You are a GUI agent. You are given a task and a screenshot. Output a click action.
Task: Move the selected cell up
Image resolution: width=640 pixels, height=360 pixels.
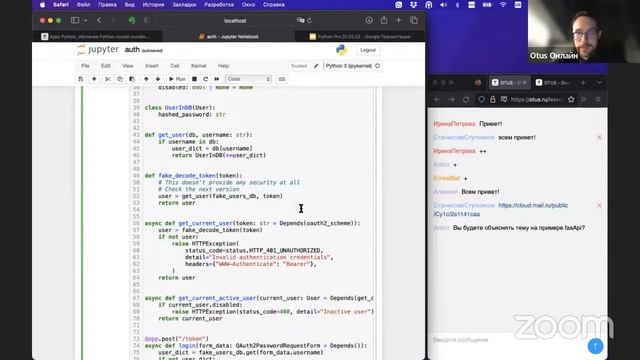pyautogui.click(x=146, y=79)
